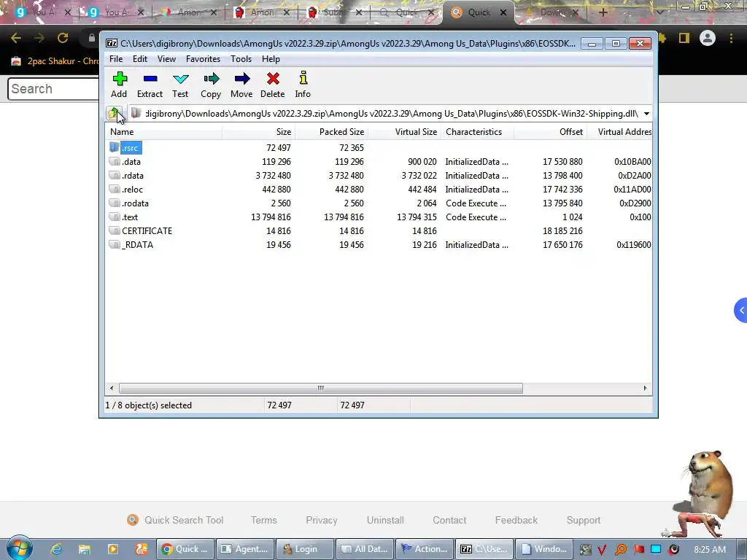The width and height of the screenshot is (747, 560).
Task: Open a new Chrome tab
Action: pos(603,12)
